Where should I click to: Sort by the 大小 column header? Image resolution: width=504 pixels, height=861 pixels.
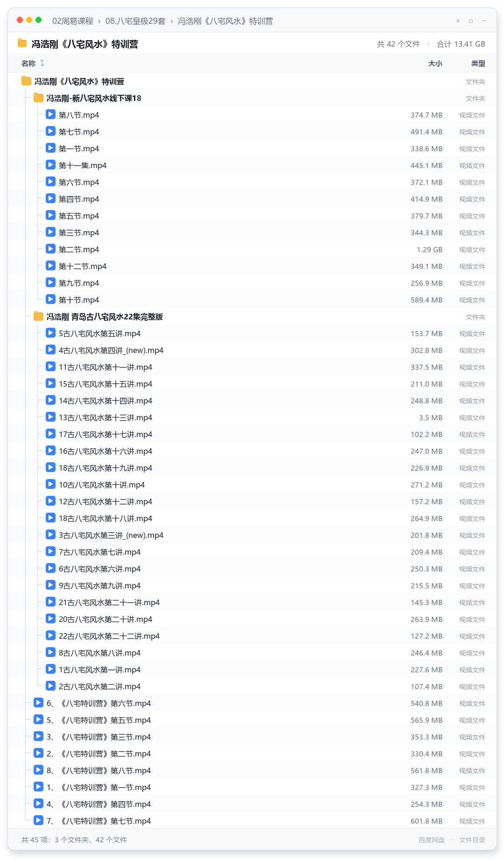(435, 64)
